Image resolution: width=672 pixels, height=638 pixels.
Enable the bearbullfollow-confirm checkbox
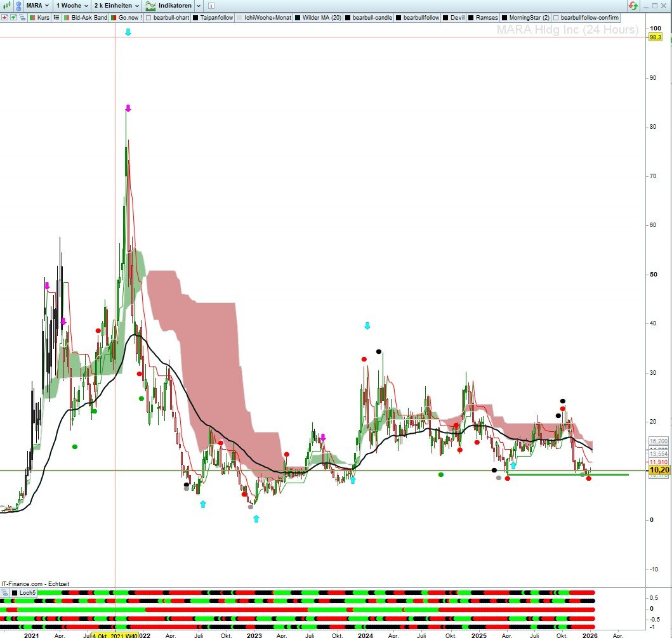coord(556,18)
